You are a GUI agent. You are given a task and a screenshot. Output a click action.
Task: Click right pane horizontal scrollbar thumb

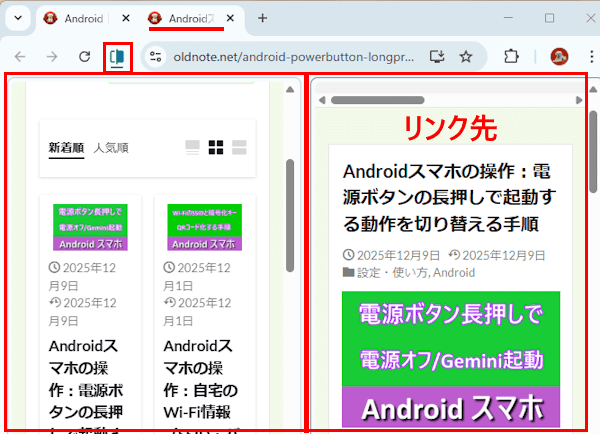tap(378, 100)
